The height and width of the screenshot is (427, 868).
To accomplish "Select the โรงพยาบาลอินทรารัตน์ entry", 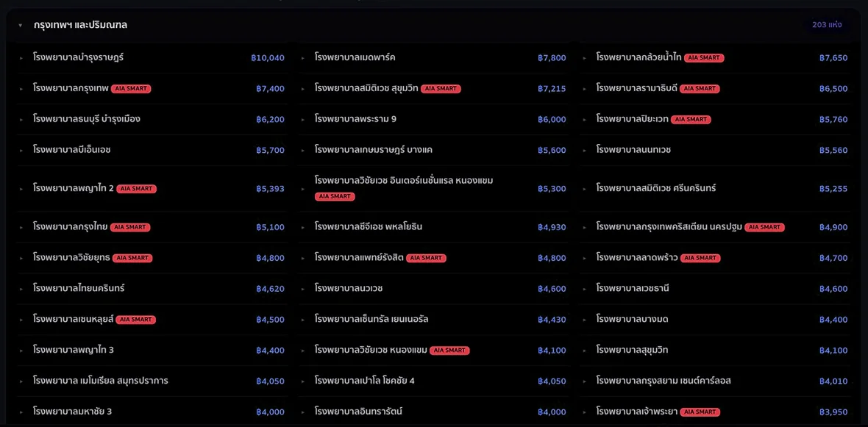I will click(358, 412).
